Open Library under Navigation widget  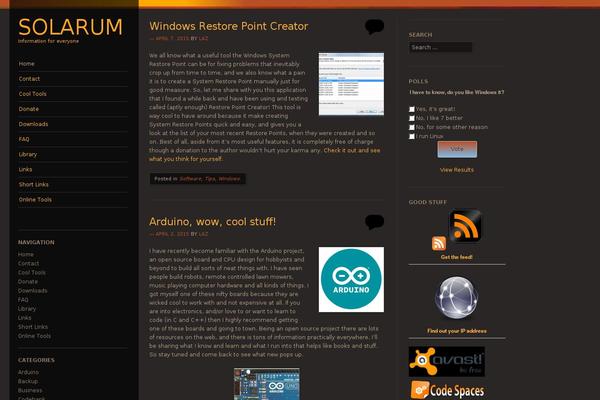[27, 309]
